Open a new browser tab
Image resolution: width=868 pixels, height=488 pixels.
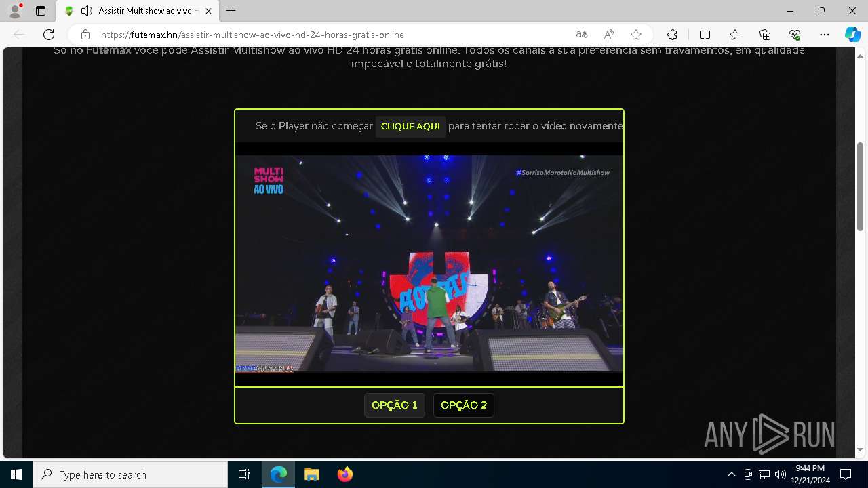pyautogui.click(x=231, y=11)
